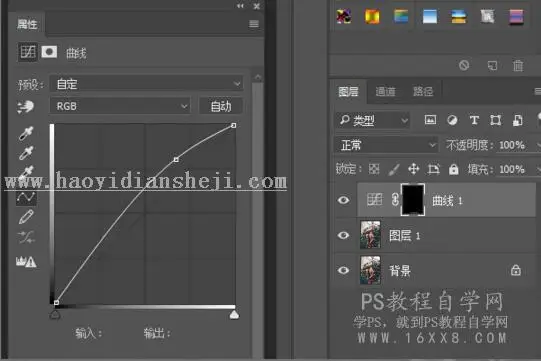541x361 pixels.
Task: Select the green-blue gradient swatch
Action: [x=401, y=16]
